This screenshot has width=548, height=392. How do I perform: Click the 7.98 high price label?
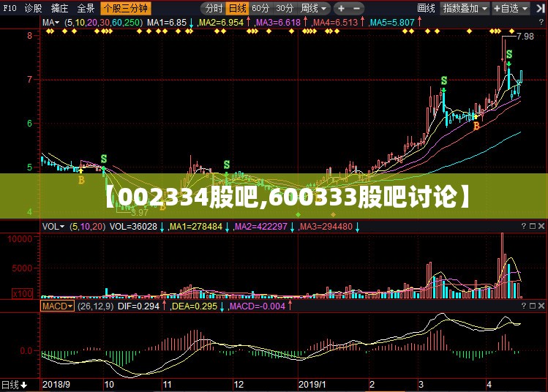pyautogui.click(x=525, y=37)
